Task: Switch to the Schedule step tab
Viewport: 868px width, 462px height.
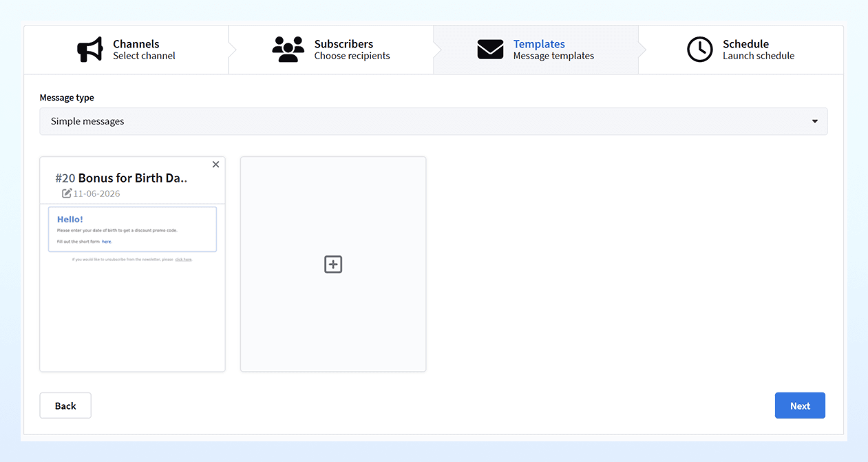Action: 741,50
